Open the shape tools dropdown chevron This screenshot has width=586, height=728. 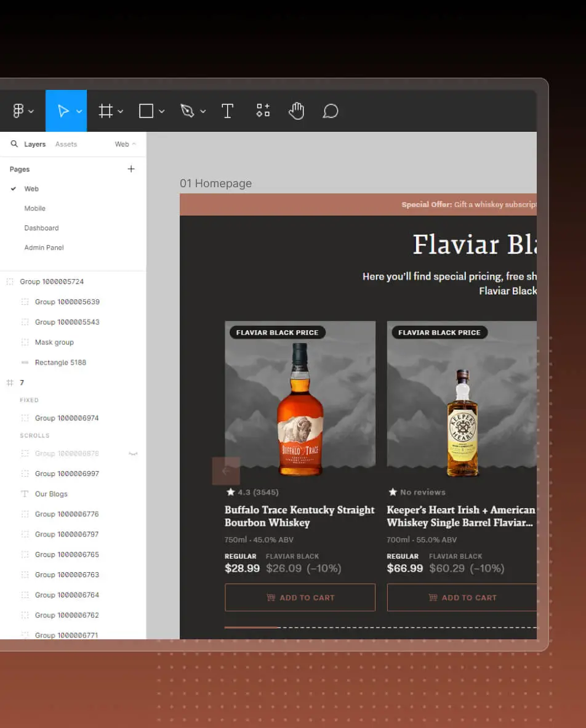coord(161,111)
